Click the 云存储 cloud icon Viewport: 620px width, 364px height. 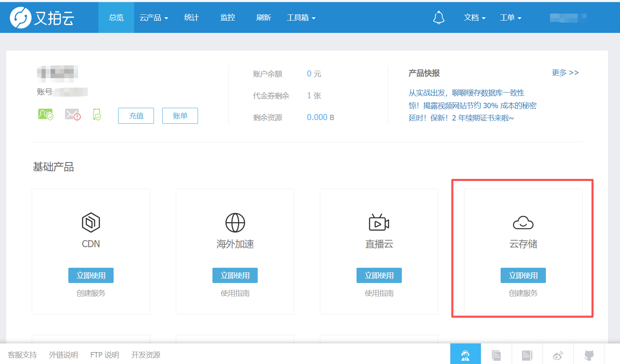coord(523,223)
